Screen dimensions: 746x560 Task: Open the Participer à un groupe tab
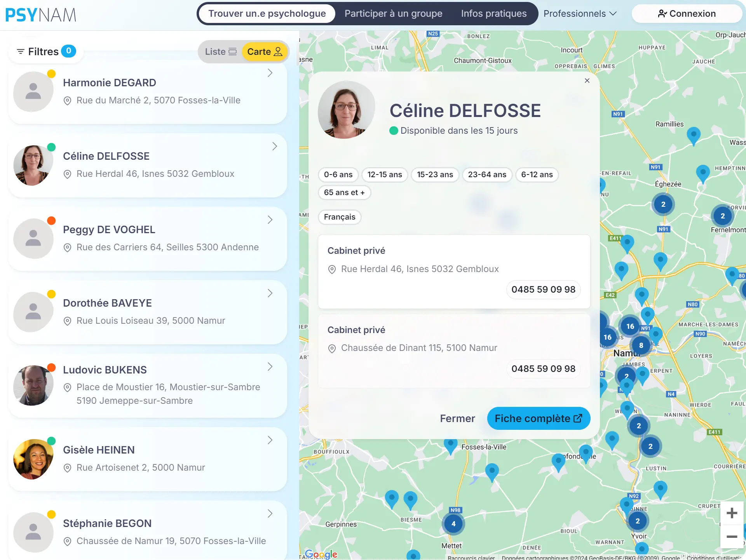pos(393,14)
